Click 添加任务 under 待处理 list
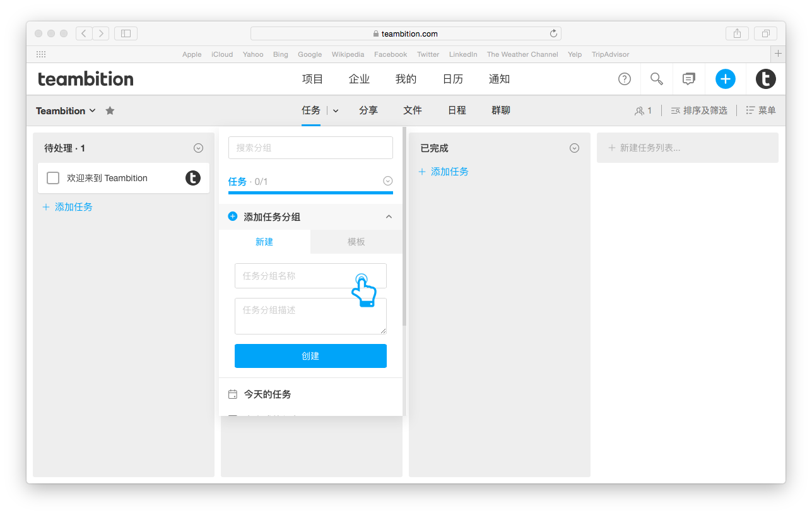This screenshot has width=812, height=515. [68, 207]
